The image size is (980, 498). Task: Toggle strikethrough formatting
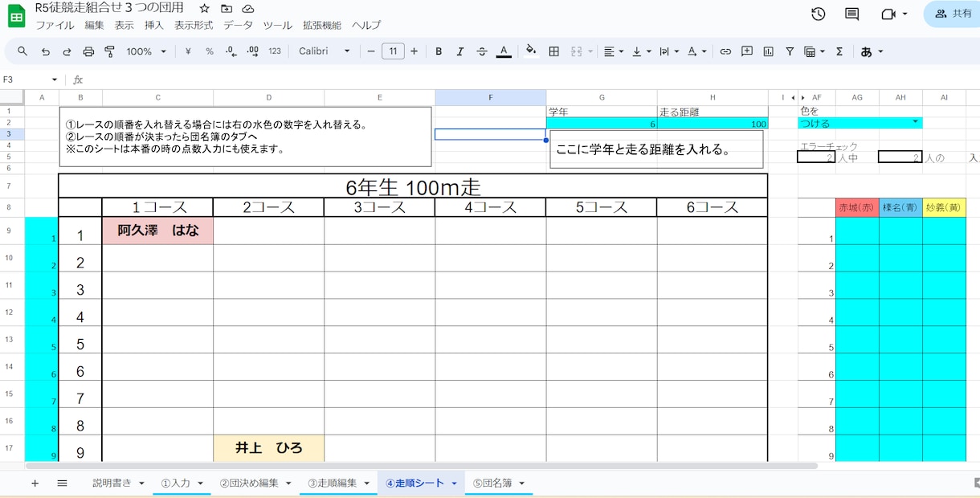482,51
